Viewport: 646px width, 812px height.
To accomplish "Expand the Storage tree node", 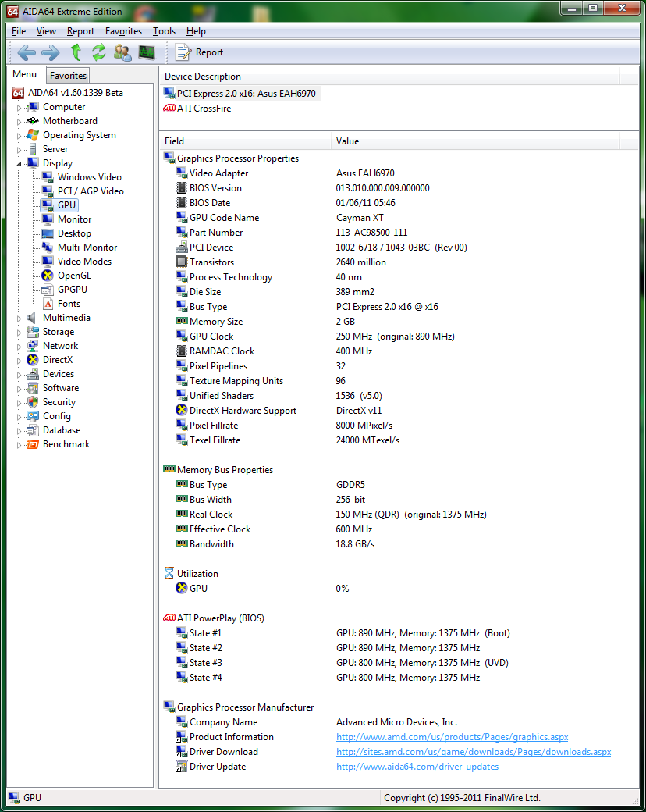I will (20, 333).
